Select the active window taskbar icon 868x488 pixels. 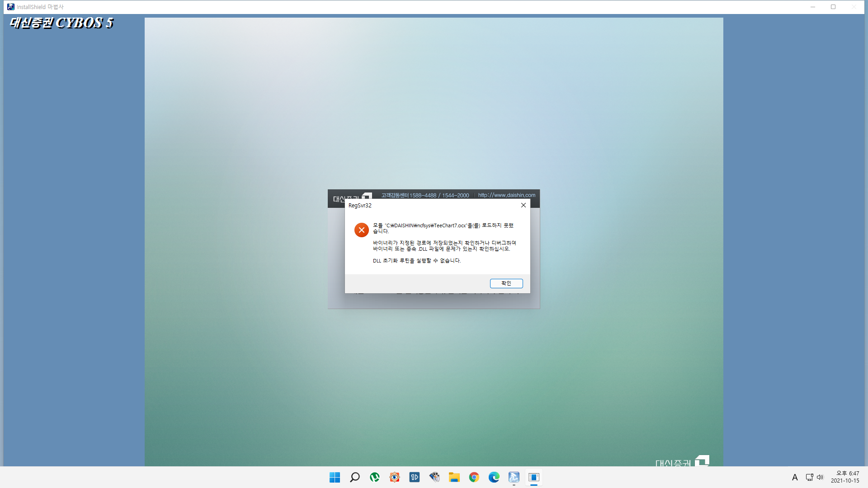click(x=534, y=477)
